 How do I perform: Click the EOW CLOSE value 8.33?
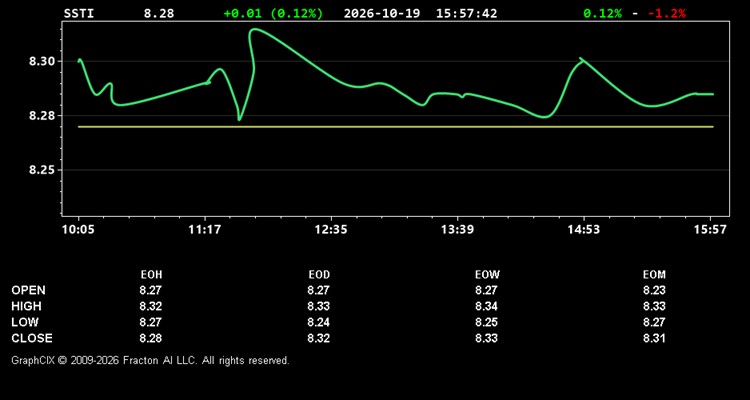pos(486,338)
